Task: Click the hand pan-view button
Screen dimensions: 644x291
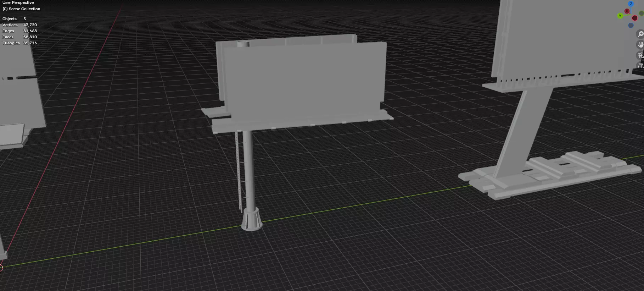Action: (x=640, y=45)
